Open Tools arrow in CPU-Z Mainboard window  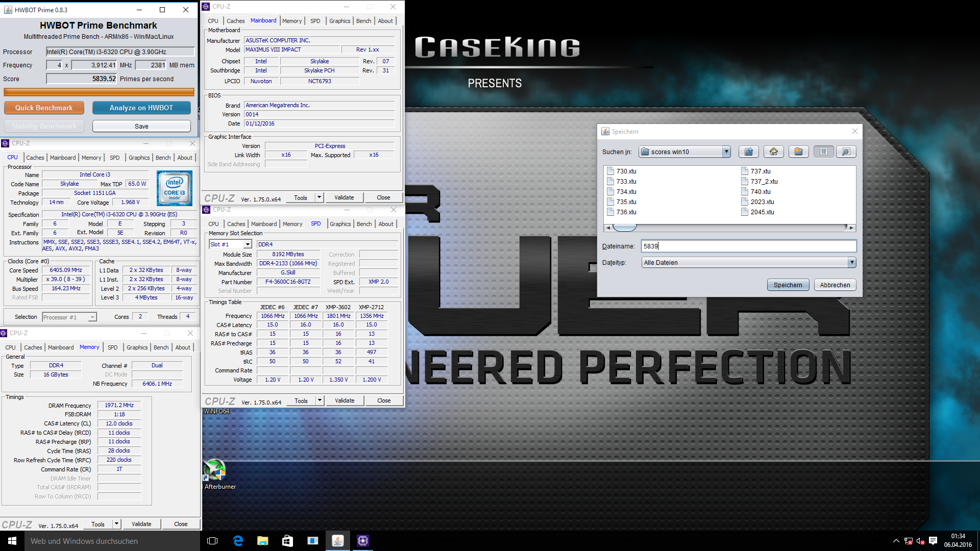pyautogui.click(x=320, y=197)
